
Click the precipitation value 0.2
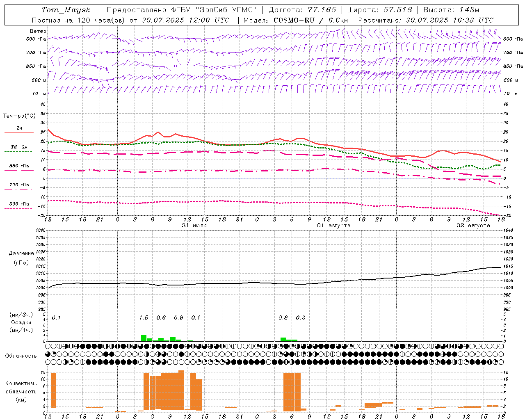[x=301, y=318]
